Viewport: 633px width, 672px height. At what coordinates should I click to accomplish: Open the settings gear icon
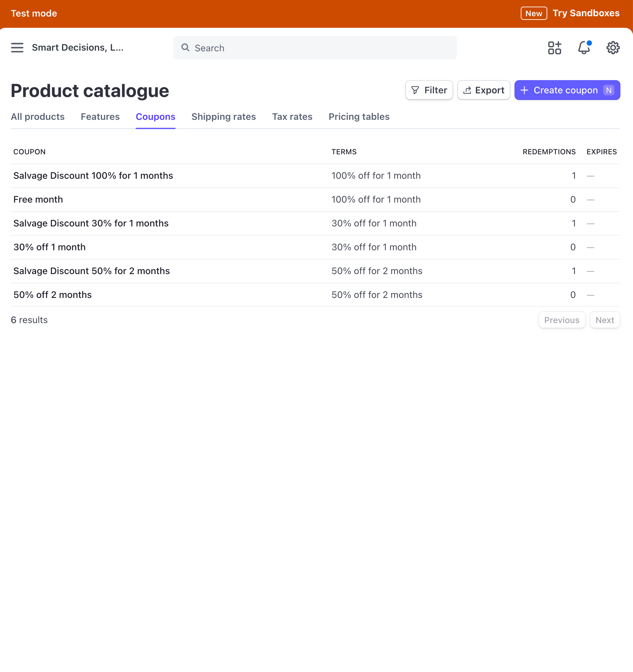[613, 48]
